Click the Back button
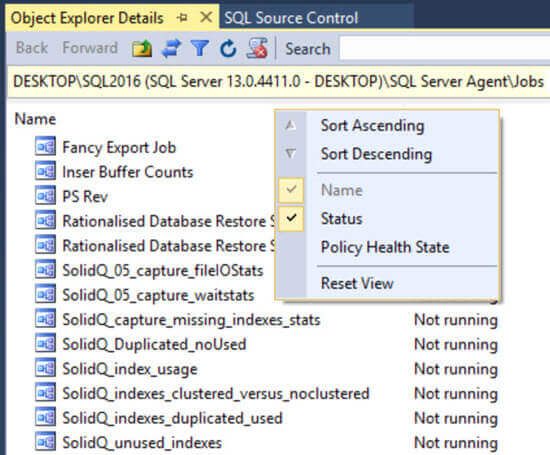 pos(32,48)
